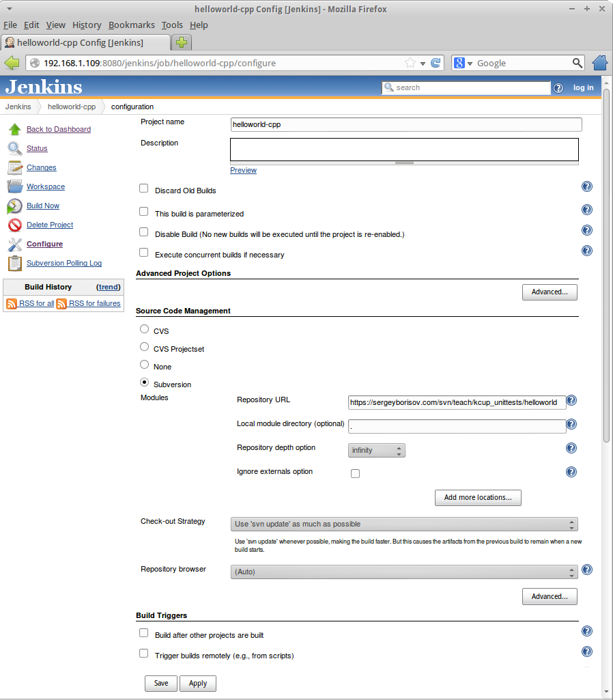The width and height of the screenshot is (613, 700).
Task: Open the URL bar history dropdown arrow
Action: tap(423, 64)
